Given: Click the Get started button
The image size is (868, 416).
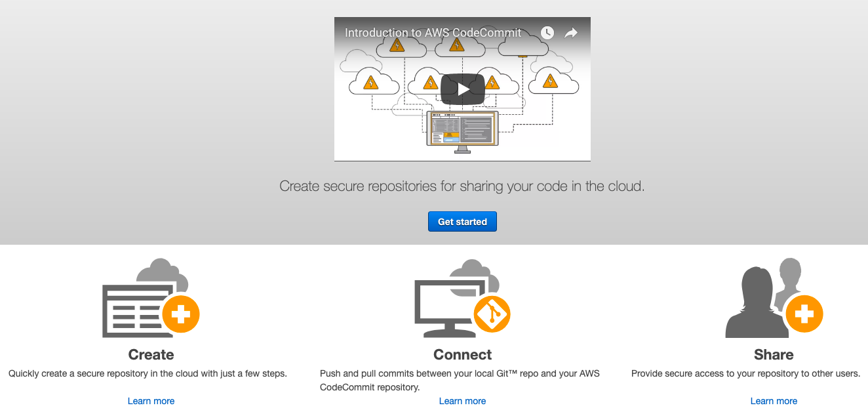Looking at the screenshot, I should 462,222.
